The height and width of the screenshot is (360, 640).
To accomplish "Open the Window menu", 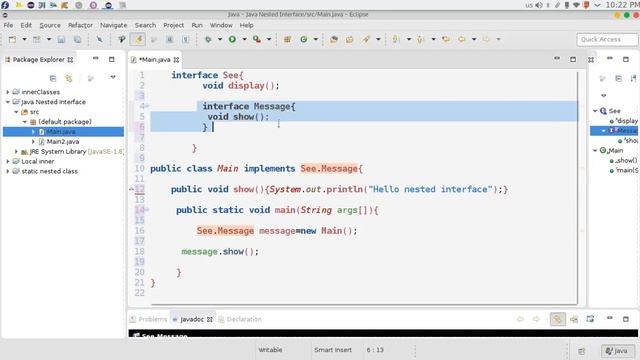I will [221, 25].
